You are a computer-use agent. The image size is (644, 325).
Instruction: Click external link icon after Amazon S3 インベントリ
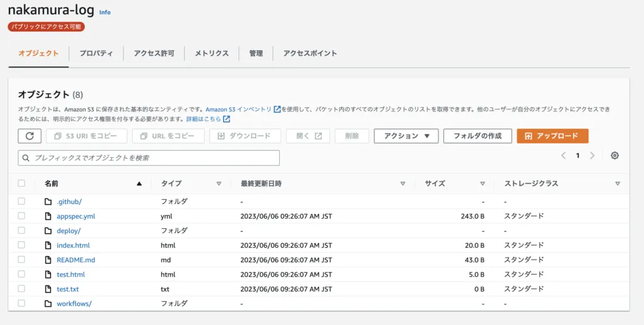click(277, 109)
